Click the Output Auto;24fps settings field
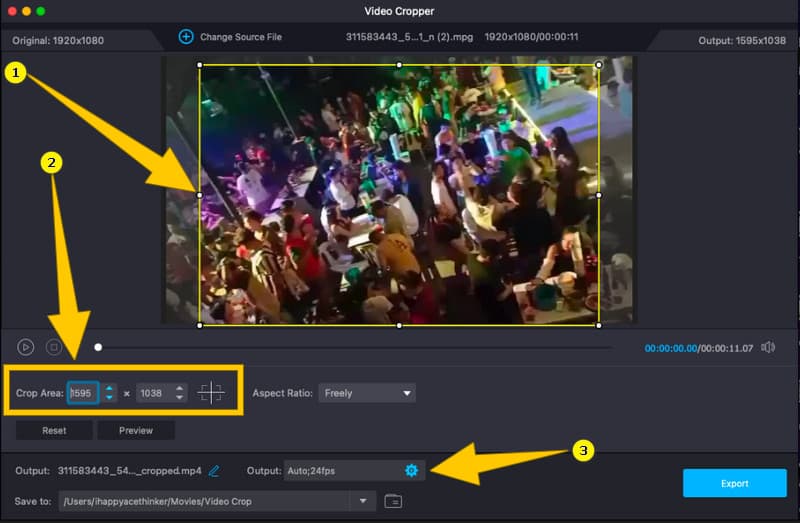The width and height of the screenshot is (800, 523). pos(342,470)
